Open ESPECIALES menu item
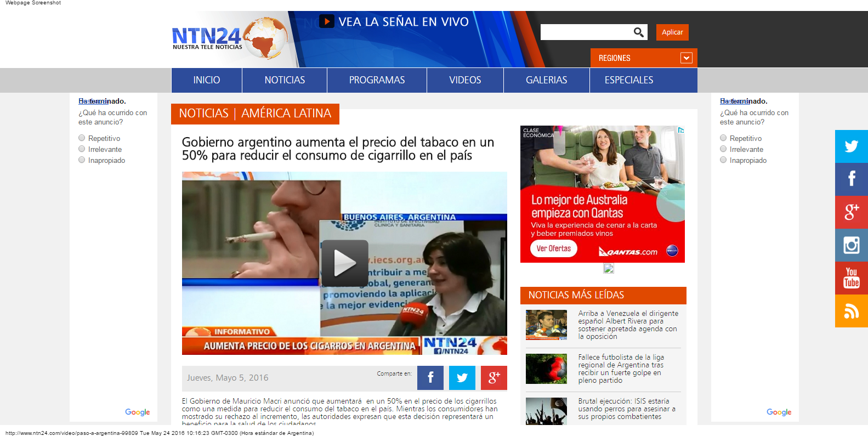Image resolution: width=868 pixels, height=436 pixels. pos(629,80)
